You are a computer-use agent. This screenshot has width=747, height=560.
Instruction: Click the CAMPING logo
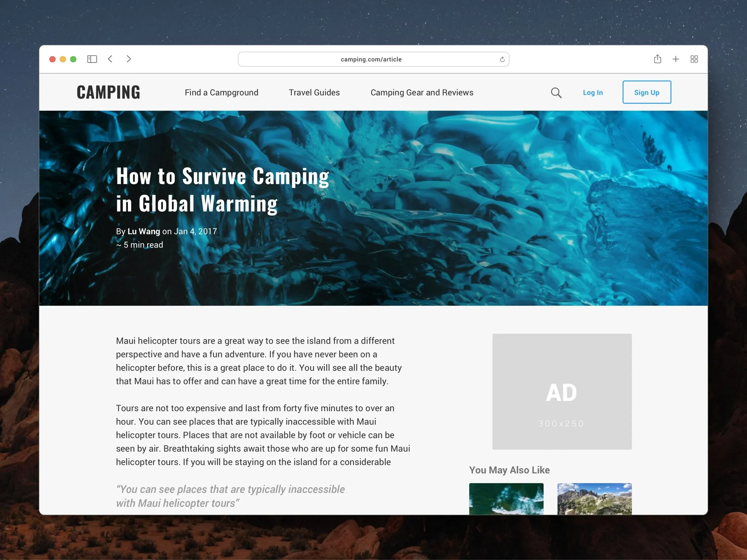point(108,92)
